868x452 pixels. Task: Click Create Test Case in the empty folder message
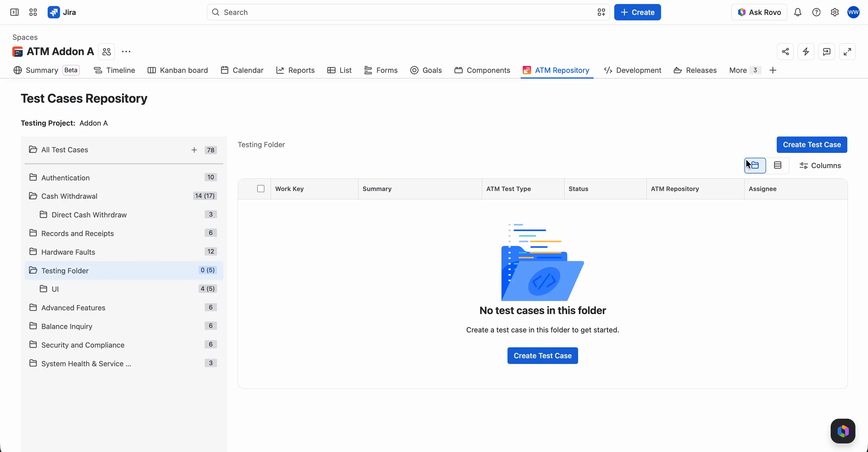tap(542, 356)
